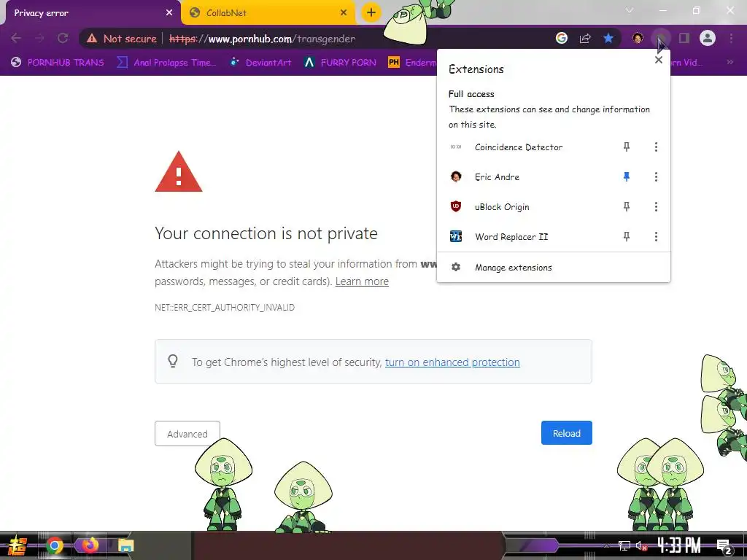Image resolution: width=747 pixels, height=560 pixels.
Task: Open the DeviantArt bookmark
Action: (261, 63)
